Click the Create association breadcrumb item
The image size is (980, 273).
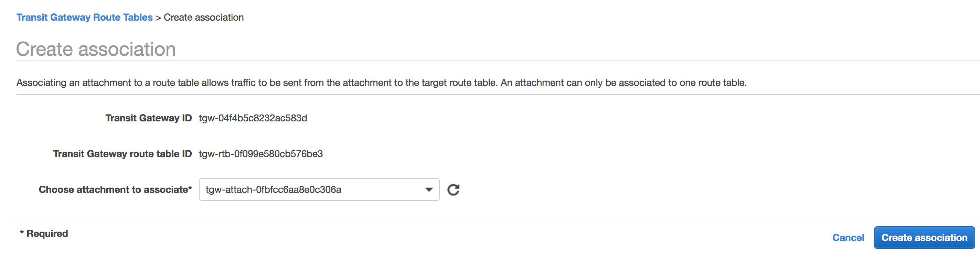203,18
